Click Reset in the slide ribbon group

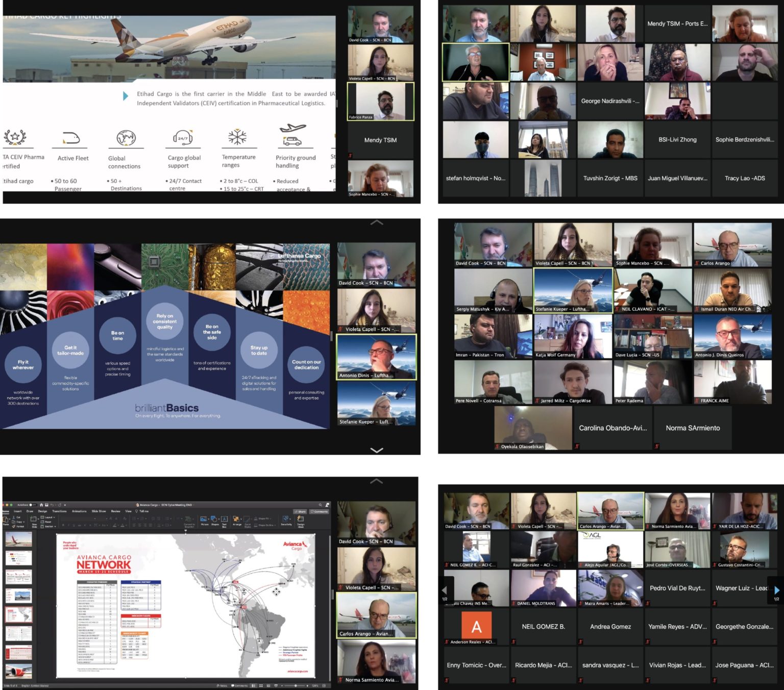point(46,522)
